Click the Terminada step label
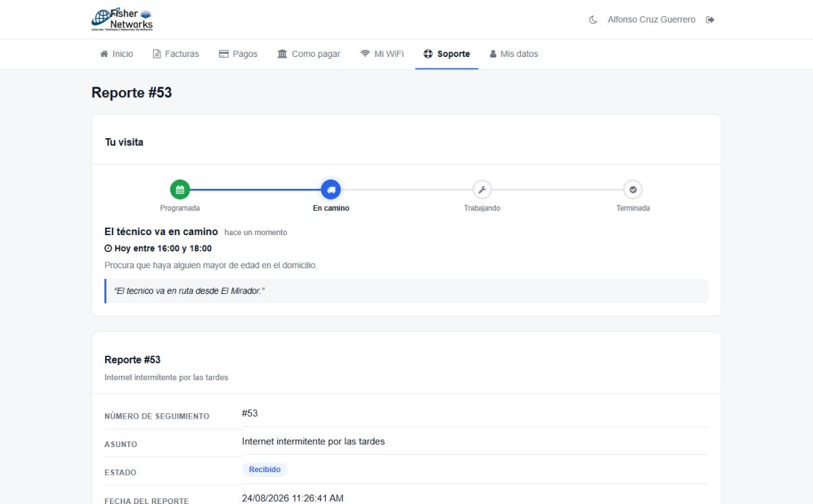Viewport: 813px width, 504px height. pyautogui.click(x=633, y=208)
